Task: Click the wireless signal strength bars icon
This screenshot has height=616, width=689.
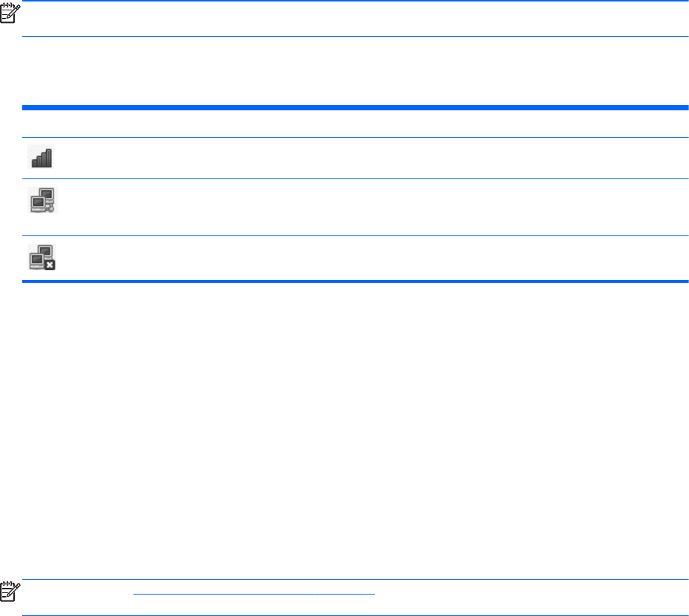Action: click(41, 158)
